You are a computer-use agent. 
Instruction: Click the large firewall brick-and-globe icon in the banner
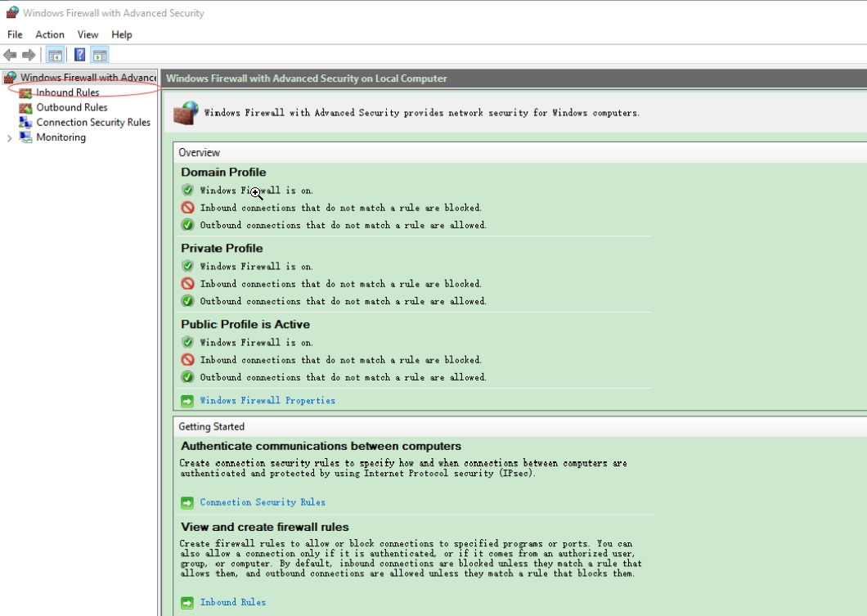pyautogui.click(x=186, y=113)
